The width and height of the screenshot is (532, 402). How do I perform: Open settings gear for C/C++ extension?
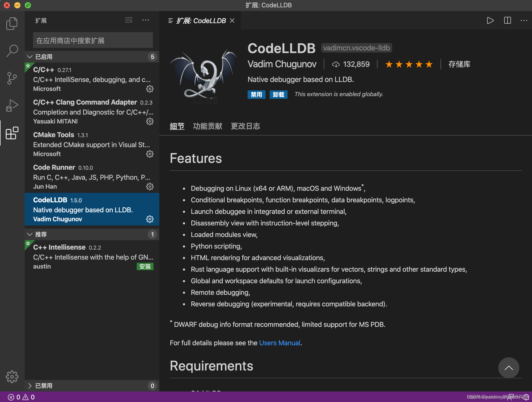(150, 89)
